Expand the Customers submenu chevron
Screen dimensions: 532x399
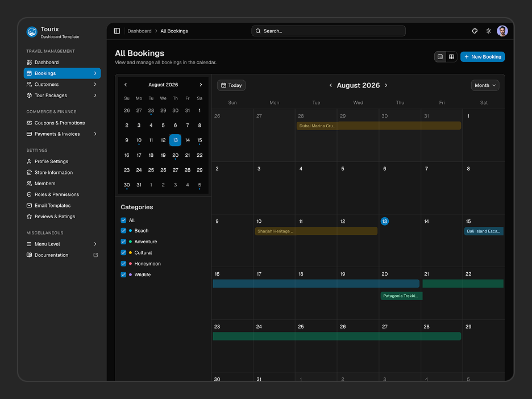pos(95,85)
